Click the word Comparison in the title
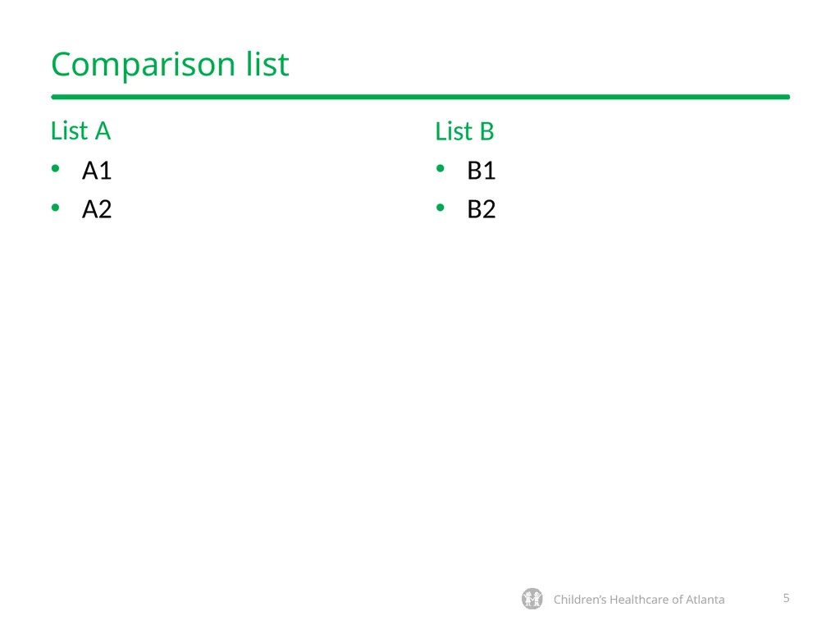The height and width of the screenshot is (630, 840). [x=143, y=66]
